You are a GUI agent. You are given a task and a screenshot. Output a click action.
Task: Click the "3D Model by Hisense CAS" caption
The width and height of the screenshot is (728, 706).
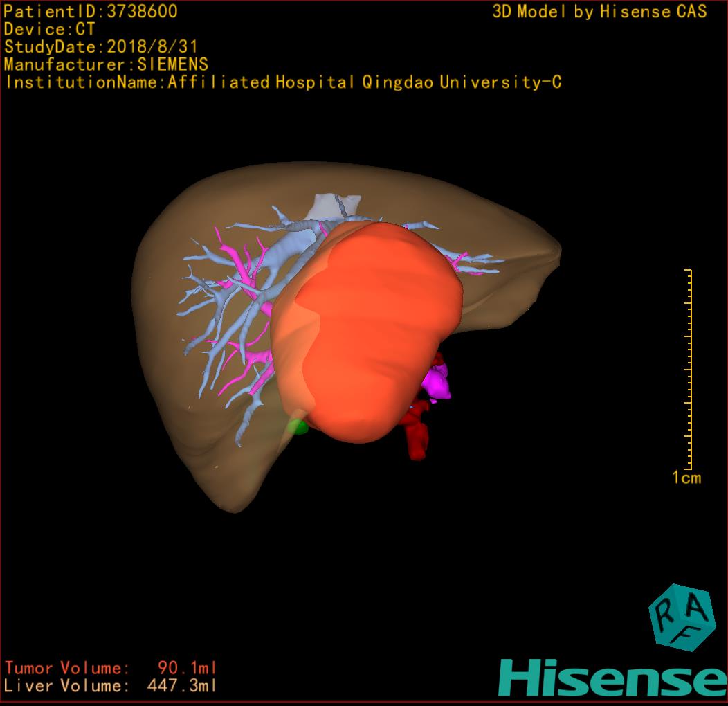point(599,12)
